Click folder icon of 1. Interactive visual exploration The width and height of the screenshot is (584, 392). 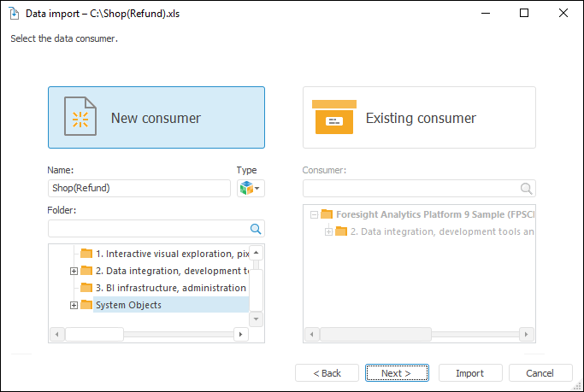86,254
